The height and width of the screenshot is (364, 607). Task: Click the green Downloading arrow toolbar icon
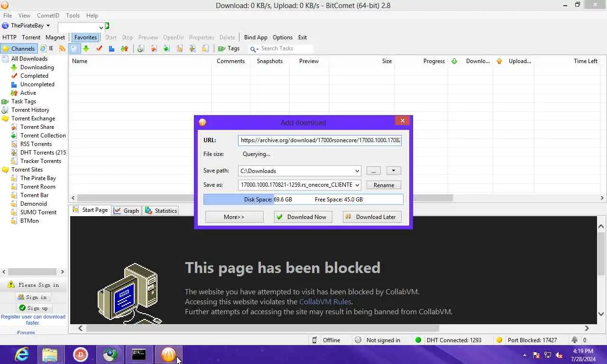pos(86,48)
